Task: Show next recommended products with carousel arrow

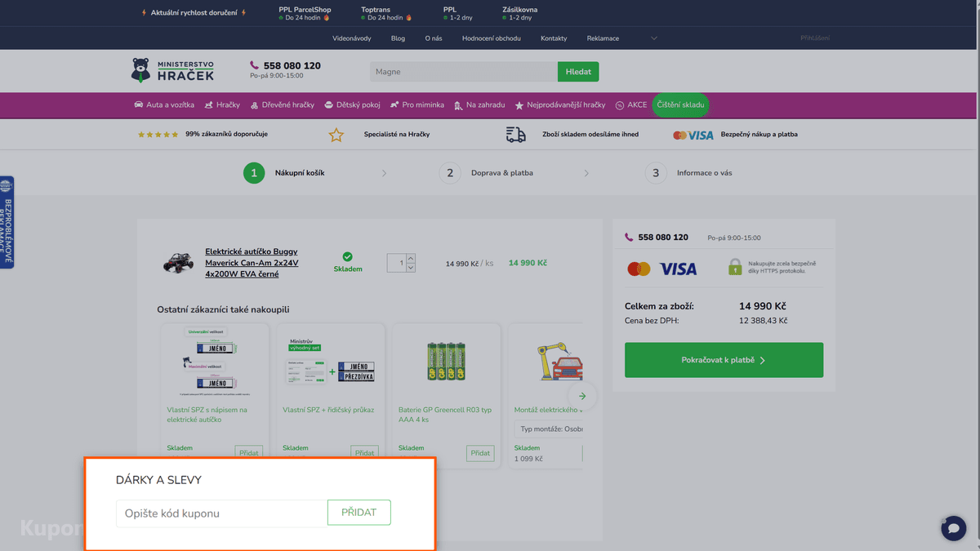Action: click(x=582, y=396)
